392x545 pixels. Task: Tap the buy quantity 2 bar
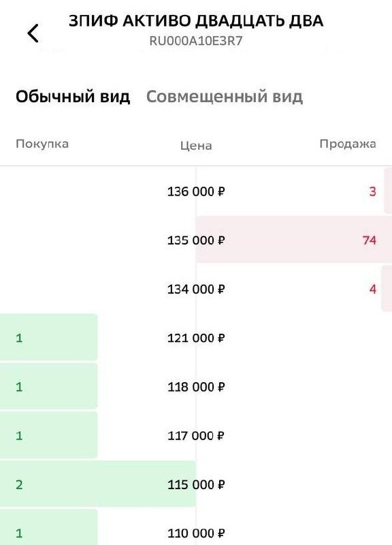click(98, 484)
